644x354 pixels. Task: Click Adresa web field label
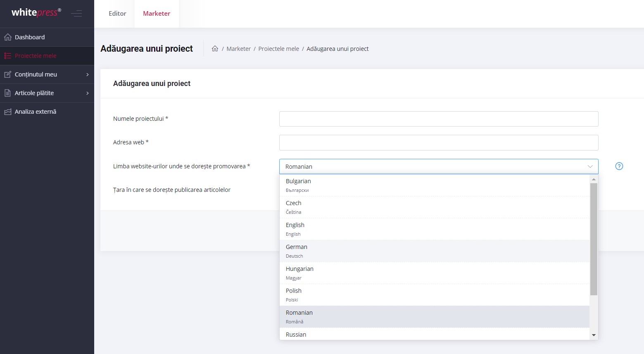131,142
